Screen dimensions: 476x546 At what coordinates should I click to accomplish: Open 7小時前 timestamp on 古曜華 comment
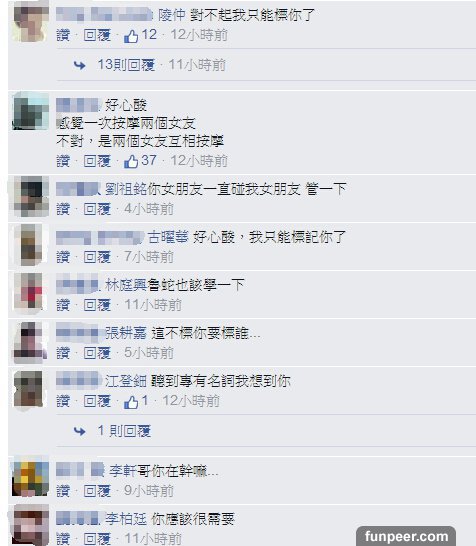[149, 257]
